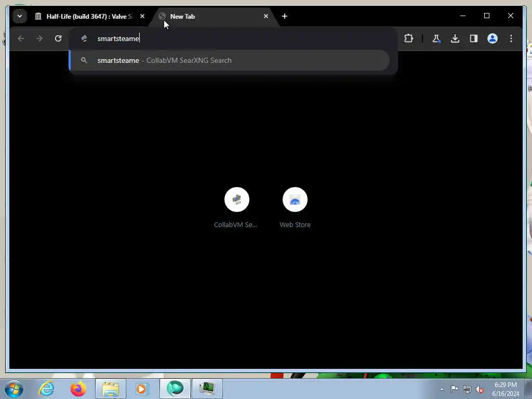Select the active browser taskbar button
The width and height of the screenshot is (532, 399).
175,389
